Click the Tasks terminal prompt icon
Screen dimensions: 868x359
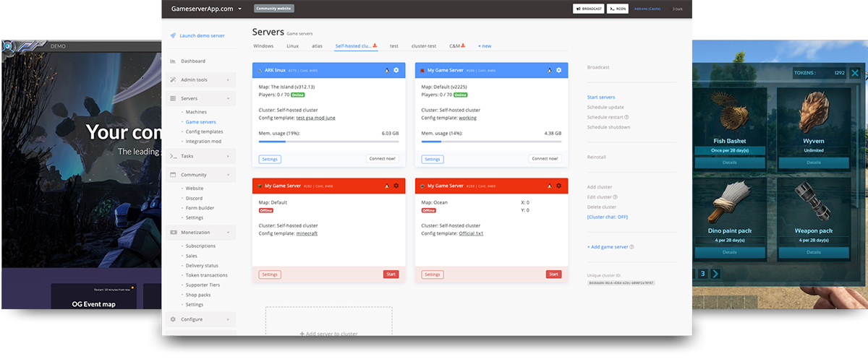[x=173, y=156]
